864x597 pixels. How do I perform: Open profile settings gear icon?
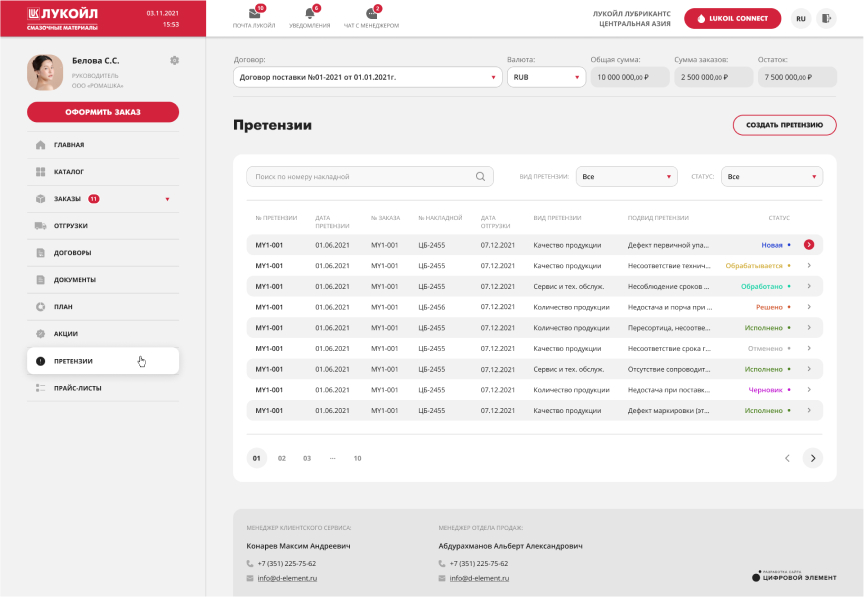pos(175,61)
